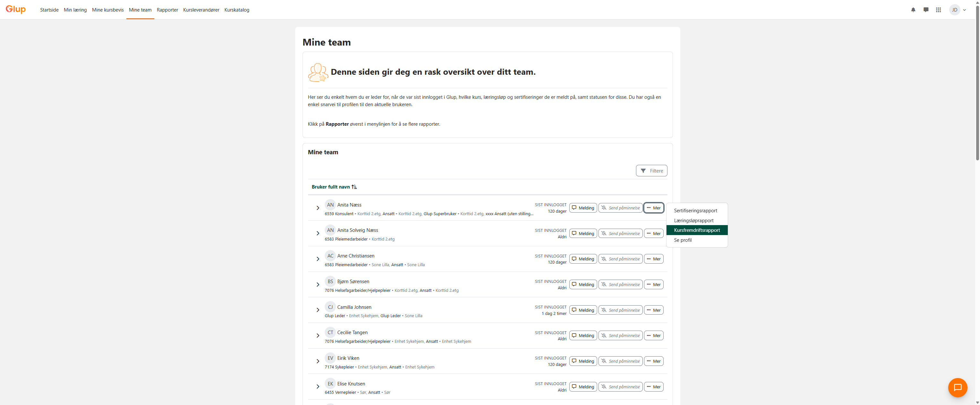980x405 pixels.
Task: Select Kursfremdriftsrapport from the menu
Action: [697, 230]
